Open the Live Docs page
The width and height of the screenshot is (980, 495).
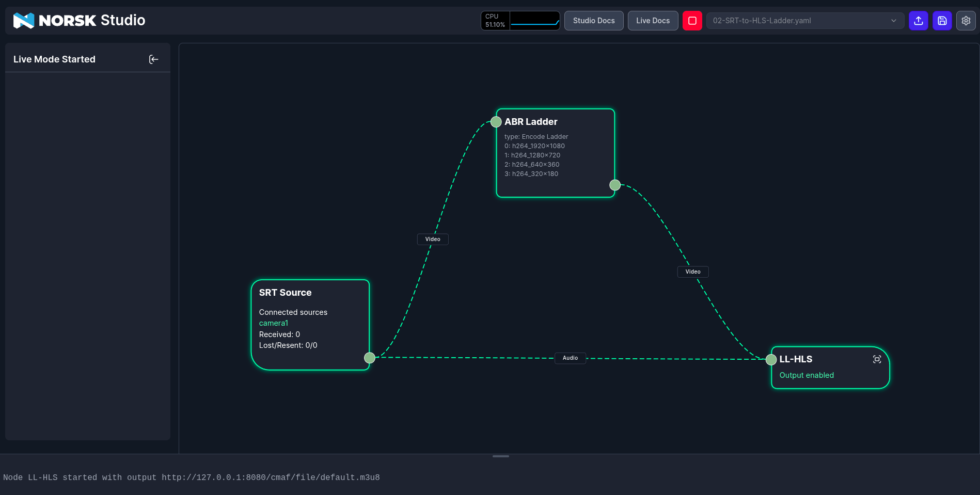click(653, 21)
